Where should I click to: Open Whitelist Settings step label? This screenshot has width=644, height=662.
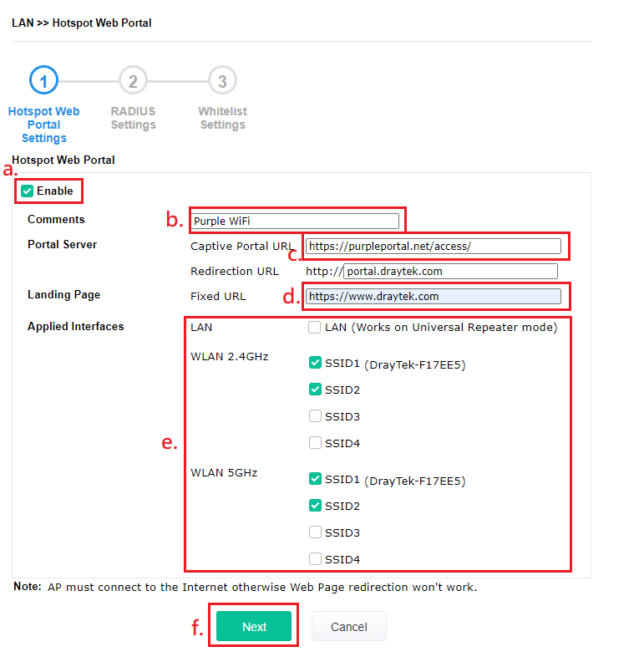click(x=223, y=118)
